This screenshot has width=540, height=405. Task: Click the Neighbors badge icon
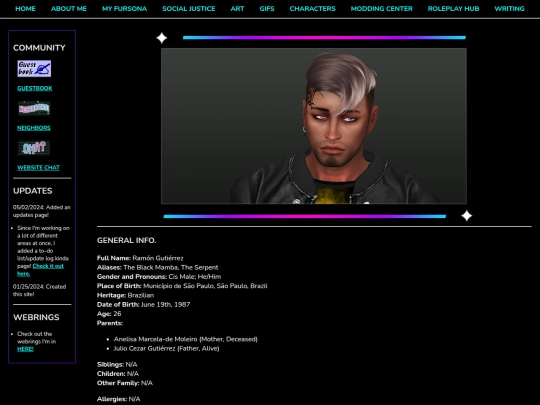[x=34, y=108]
